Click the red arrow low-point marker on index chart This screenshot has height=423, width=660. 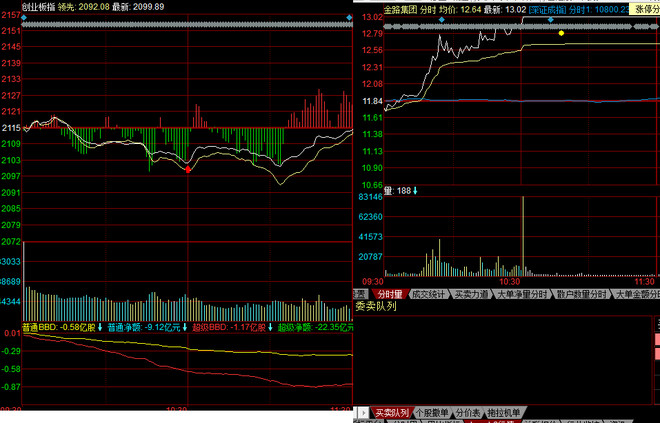187,170
